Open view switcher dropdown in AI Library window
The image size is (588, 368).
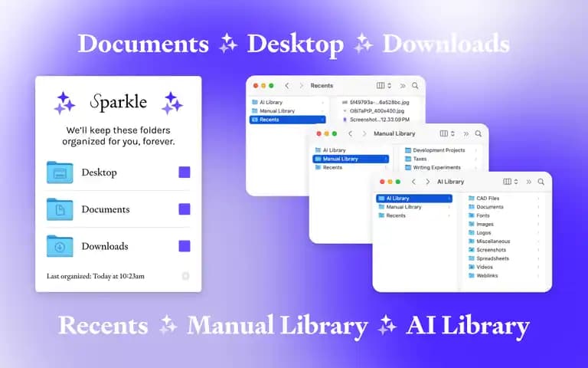[x=511, y=182]
